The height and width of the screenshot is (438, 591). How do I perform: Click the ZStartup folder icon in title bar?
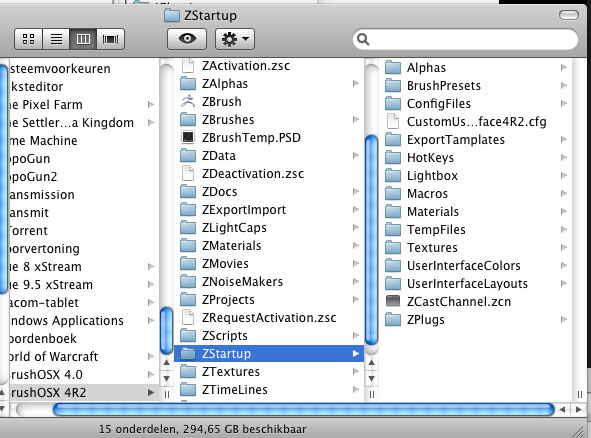pyautogui.click(x=172, y=15)
